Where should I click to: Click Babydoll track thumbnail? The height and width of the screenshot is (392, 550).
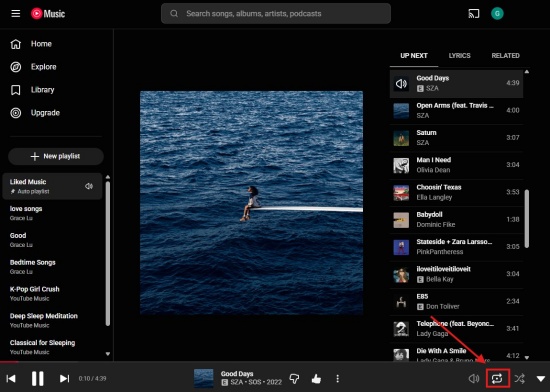tap(401, 220)
